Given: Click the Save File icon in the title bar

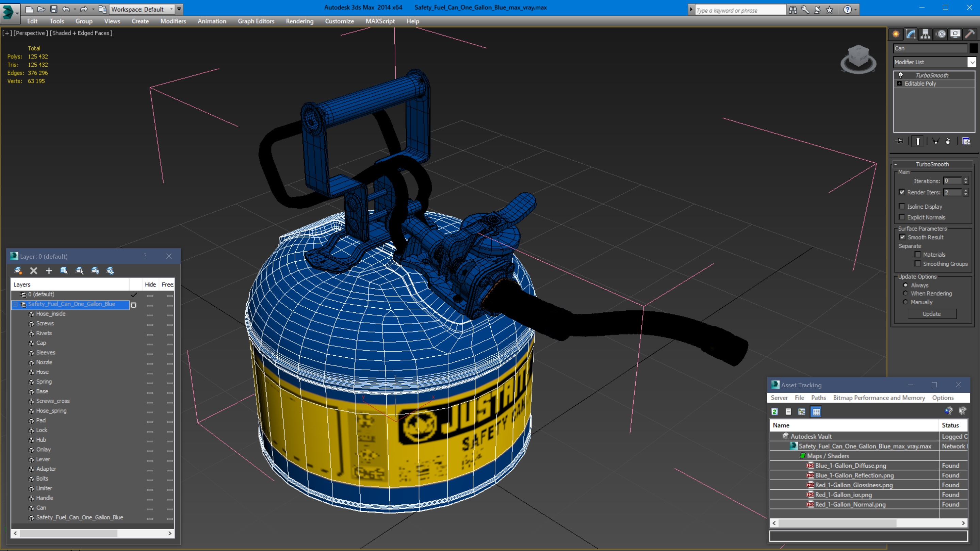Looking at the screenshot, I should pyautogui.click(x=54, y=9).
